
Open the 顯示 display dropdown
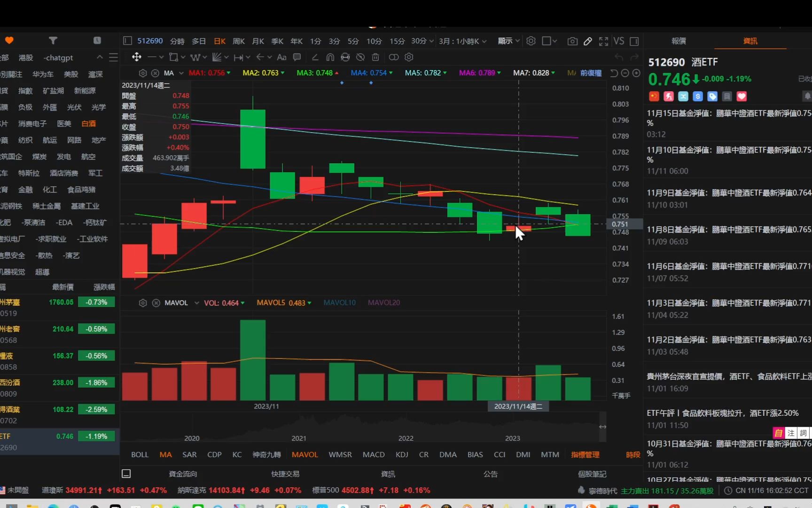pyautogui.click(x=509, y=41)
